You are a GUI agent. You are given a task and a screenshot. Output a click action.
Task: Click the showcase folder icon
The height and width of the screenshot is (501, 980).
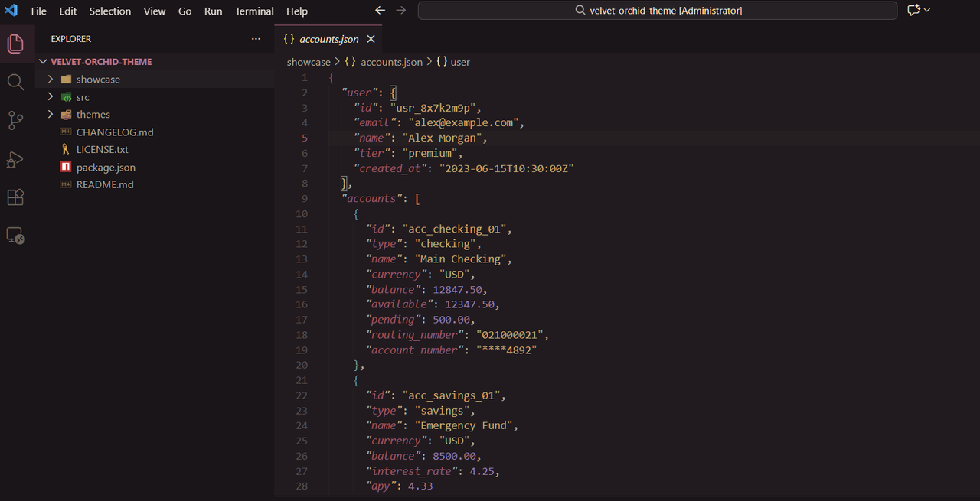coord(66,80)
